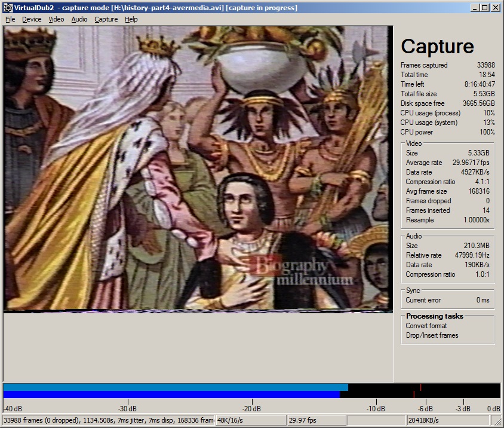Click the CPU power 100% value

point(487,132)
